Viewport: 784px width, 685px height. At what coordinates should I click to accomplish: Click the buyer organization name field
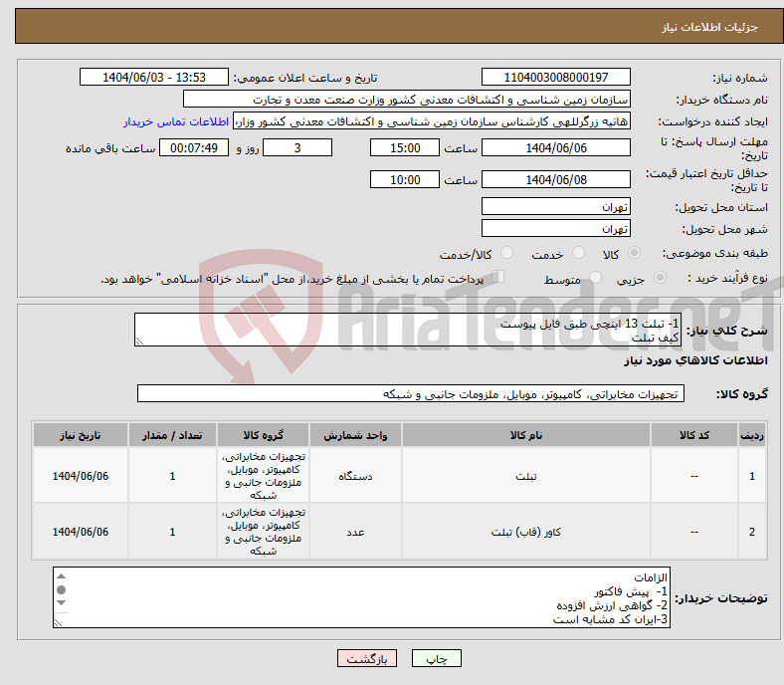coord(407,100)
